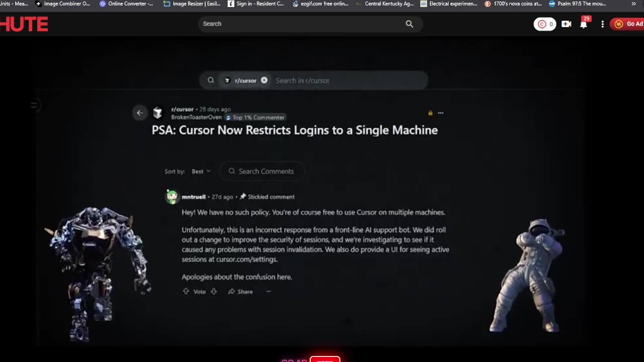Open Online Converter bookmark
This screenshot has width=644, height=362.
[127, 4]
